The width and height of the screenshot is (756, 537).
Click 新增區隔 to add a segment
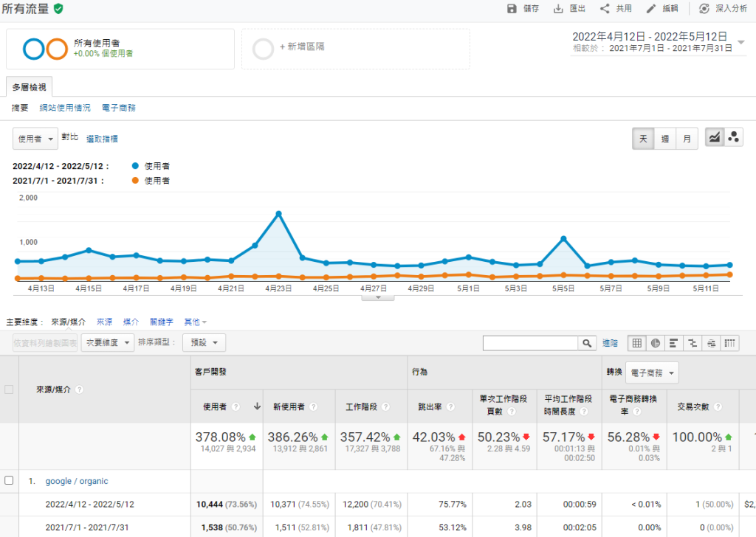302,46
